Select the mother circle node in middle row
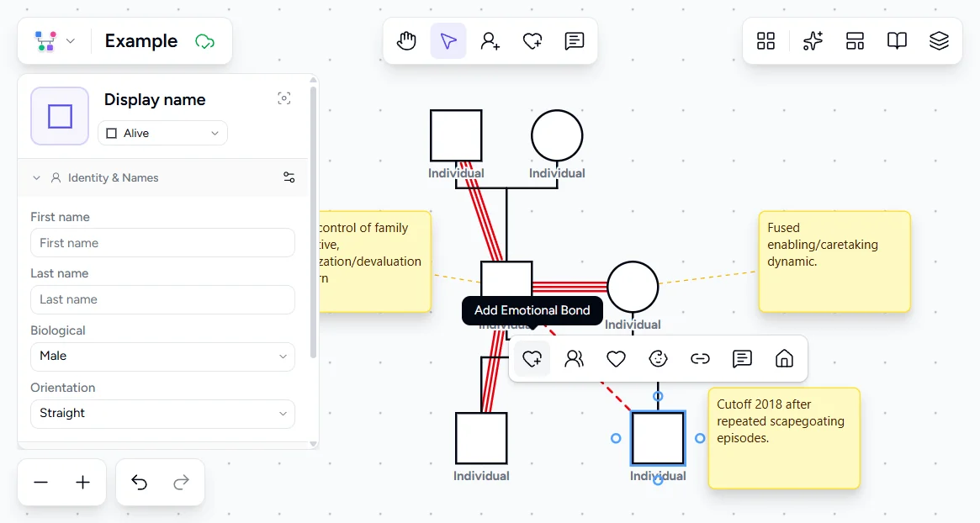This screenshot has height=523, width=980. [633, 287]
